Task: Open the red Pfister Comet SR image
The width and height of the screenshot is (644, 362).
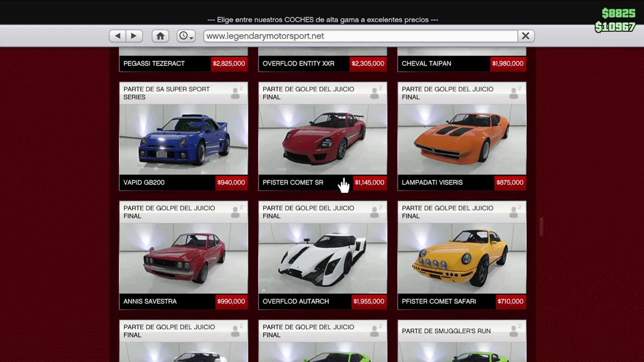Action: [323, 139]
